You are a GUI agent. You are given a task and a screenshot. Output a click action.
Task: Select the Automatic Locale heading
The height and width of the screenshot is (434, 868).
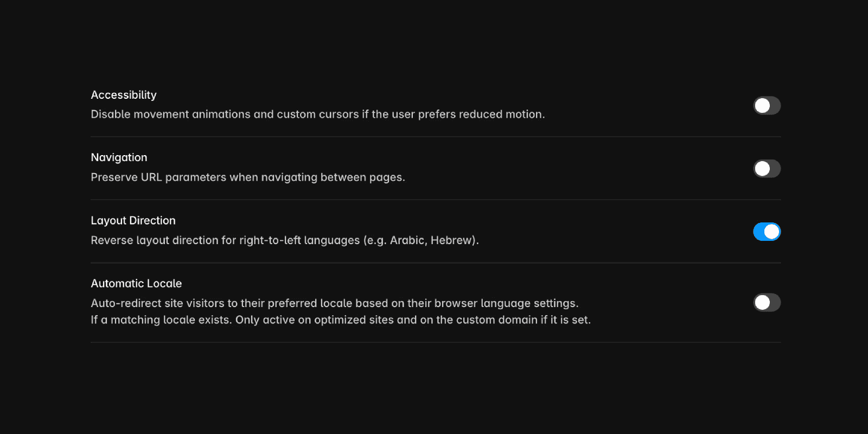136,284
